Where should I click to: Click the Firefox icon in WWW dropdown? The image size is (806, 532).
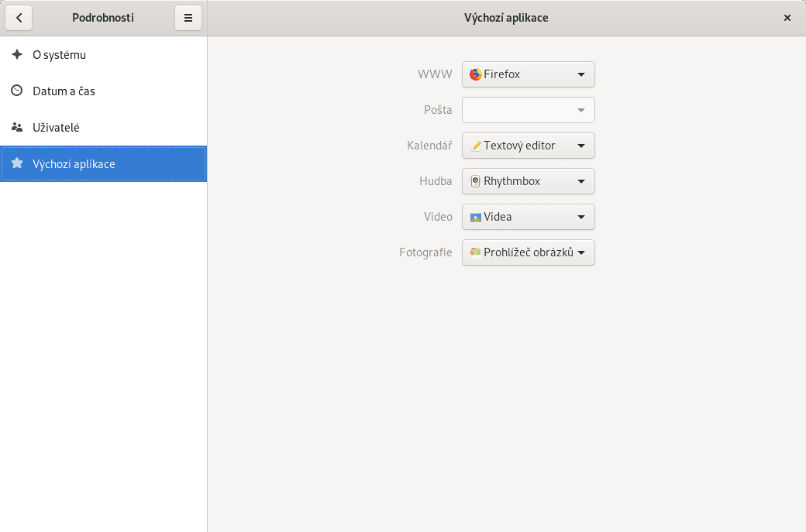tap(476, 74)
